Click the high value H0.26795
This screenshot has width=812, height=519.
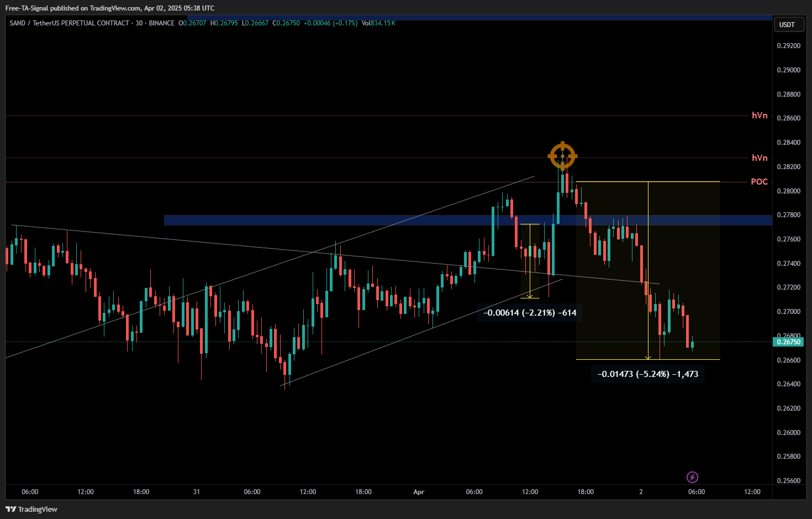tap(224, 23)
